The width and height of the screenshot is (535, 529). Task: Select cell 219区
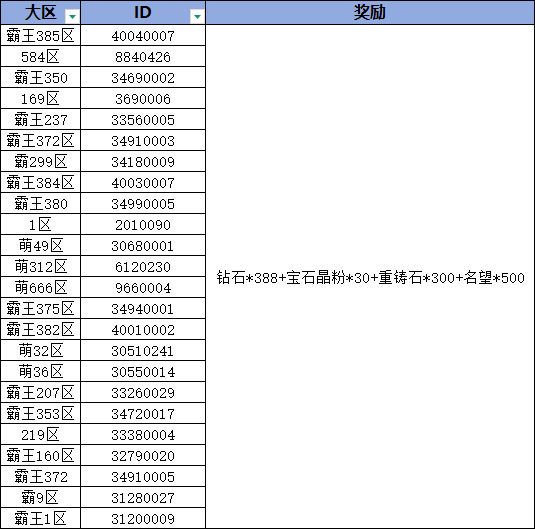click(41, 434)
